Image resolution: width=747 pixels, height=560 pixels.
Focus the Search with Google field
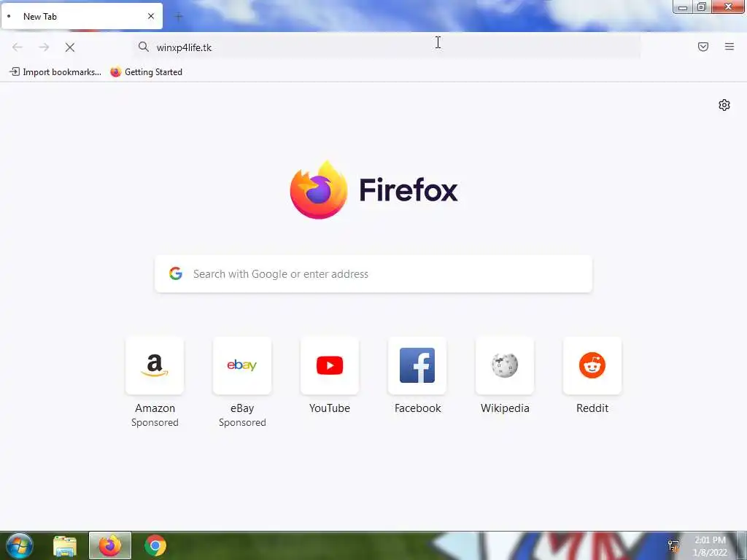click(373, 274)
